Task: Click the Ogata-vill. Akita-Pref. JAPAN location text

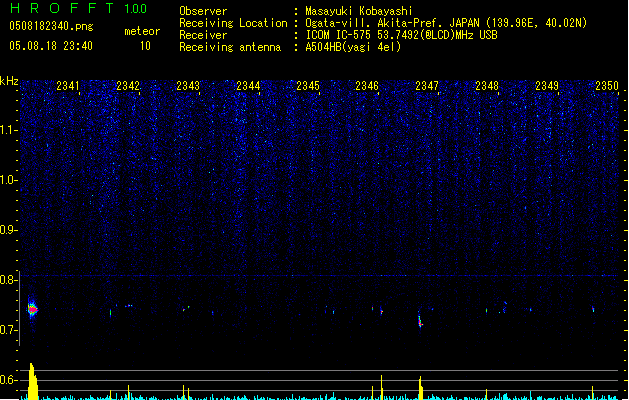Action: click(x=446, y=23)
